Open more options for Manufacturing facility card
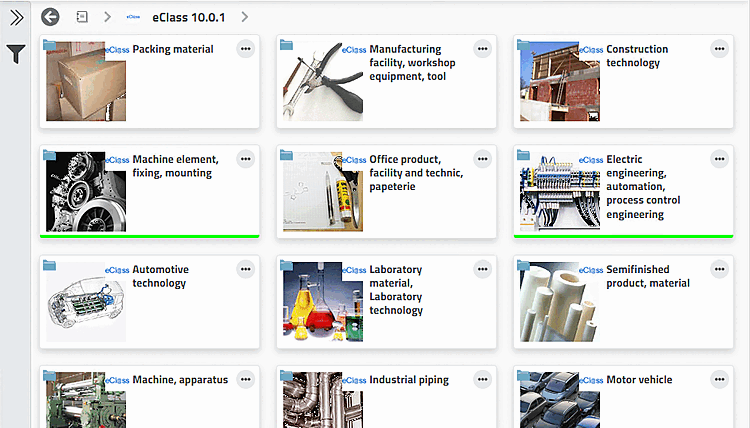This screenshot has width=750, height=428. [x=483, y=49]
